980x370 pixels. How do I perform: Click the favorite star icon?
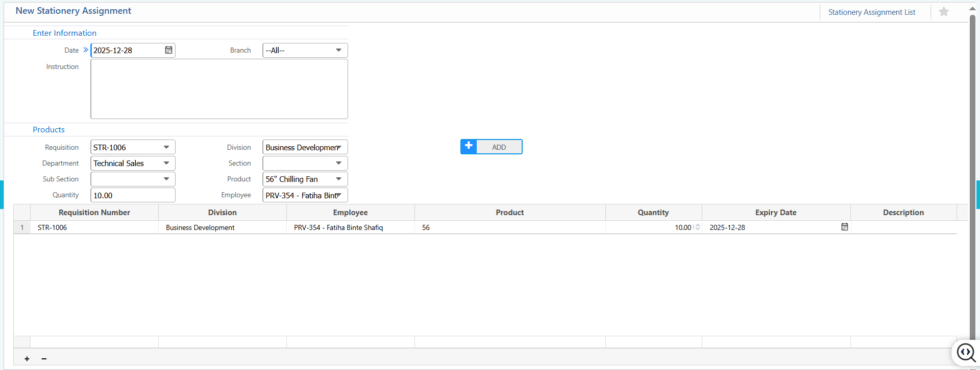click(944, 12)
